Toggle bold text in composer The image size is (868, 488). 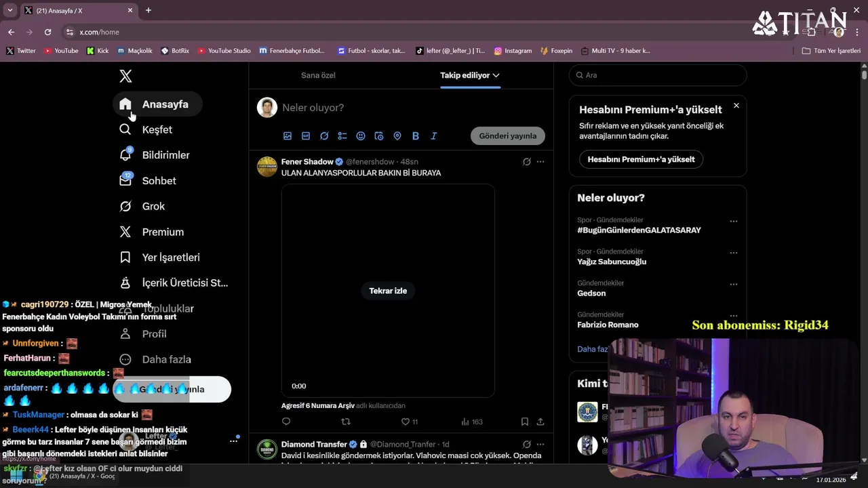pos(416,136)
